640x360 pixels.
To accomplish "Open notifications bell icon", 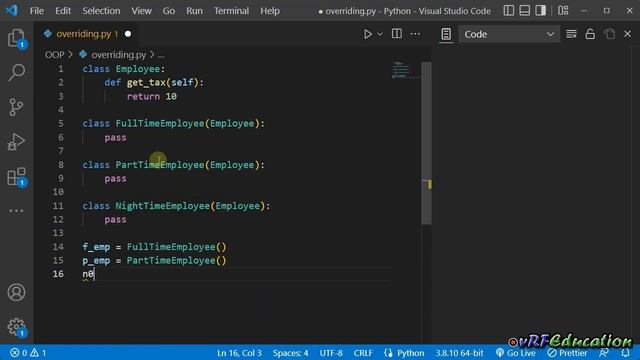I will 625,353.
